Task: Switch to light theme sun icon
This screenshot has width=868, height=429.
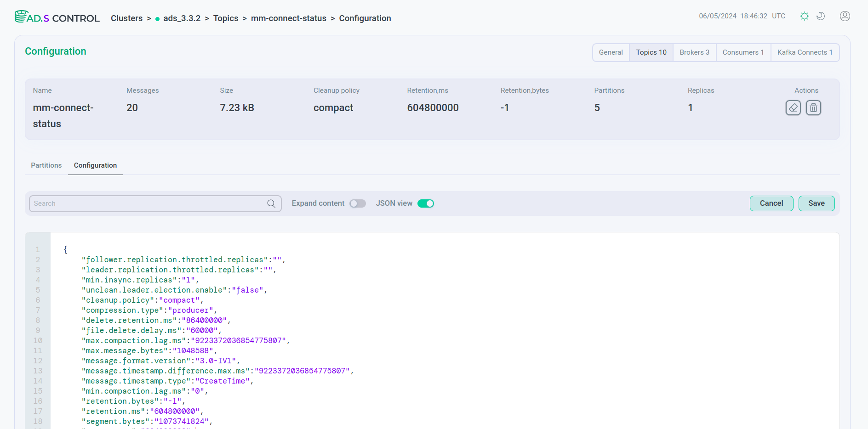Action: pyautogui.click(x=804, y=16)
